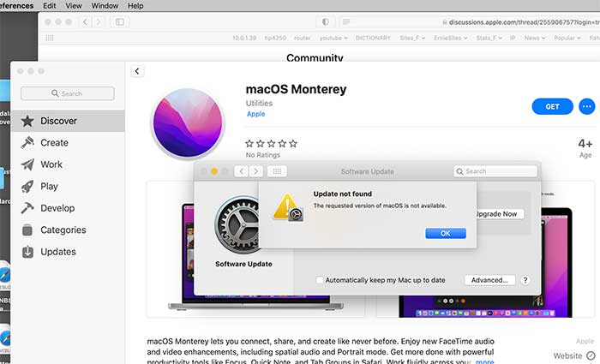Expand description with more link
This screenshot has height=364, width=600.
tap(484, 361)
